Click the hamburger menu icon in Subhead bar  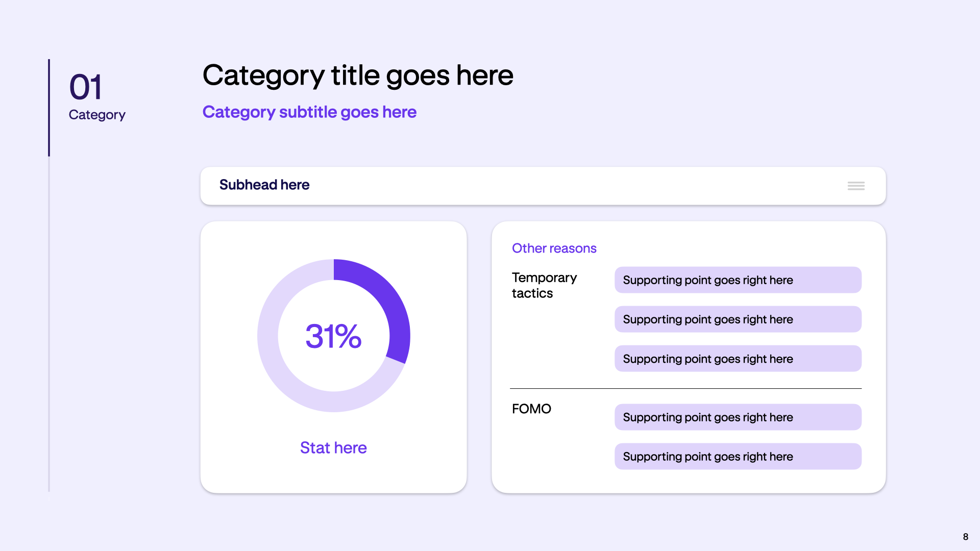click(x=856, y=186)
